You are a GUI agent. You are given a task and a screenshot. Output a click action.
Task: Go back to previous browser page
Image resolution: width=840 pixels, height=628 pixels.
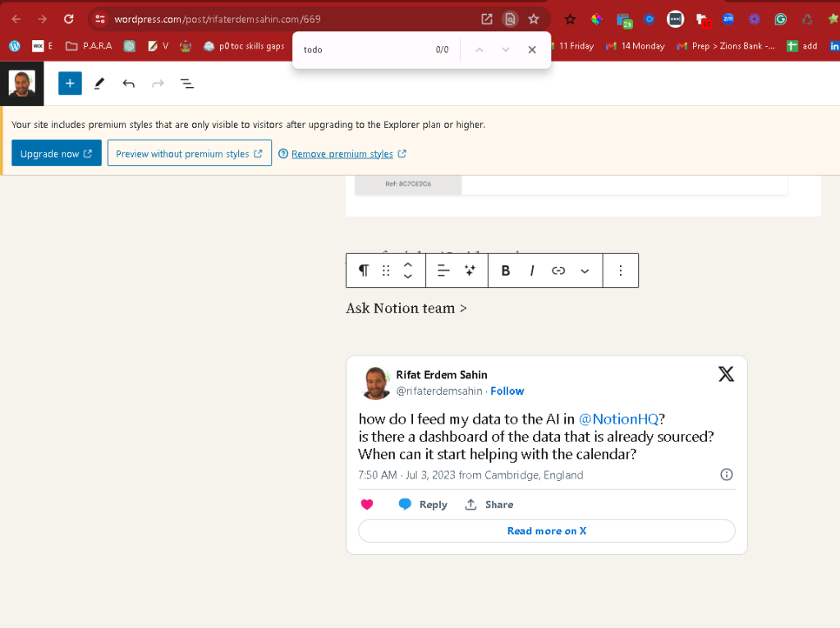point(16,19)
